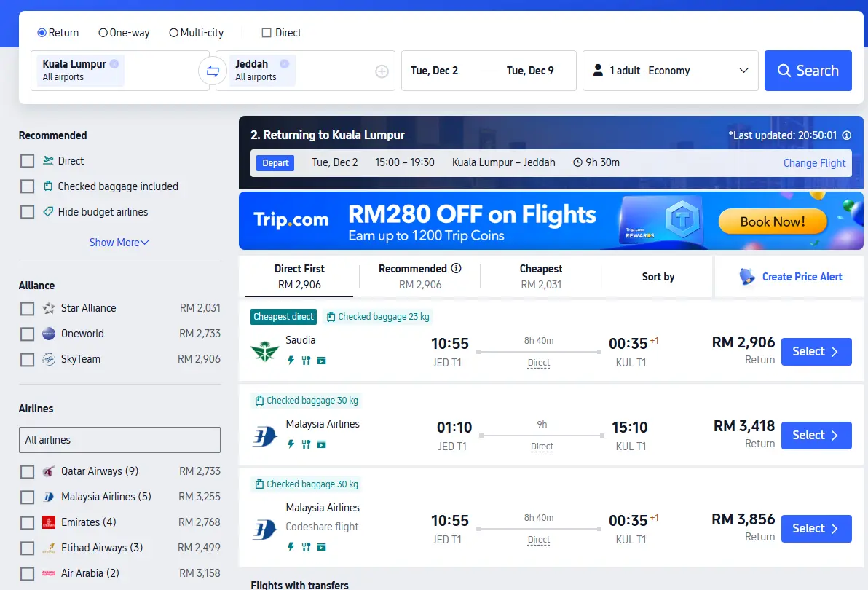The height and width of the screenshot is (590, 868).
Task: Click the Qatar Airways logo in filters
Action: click(x=49, y=471)
